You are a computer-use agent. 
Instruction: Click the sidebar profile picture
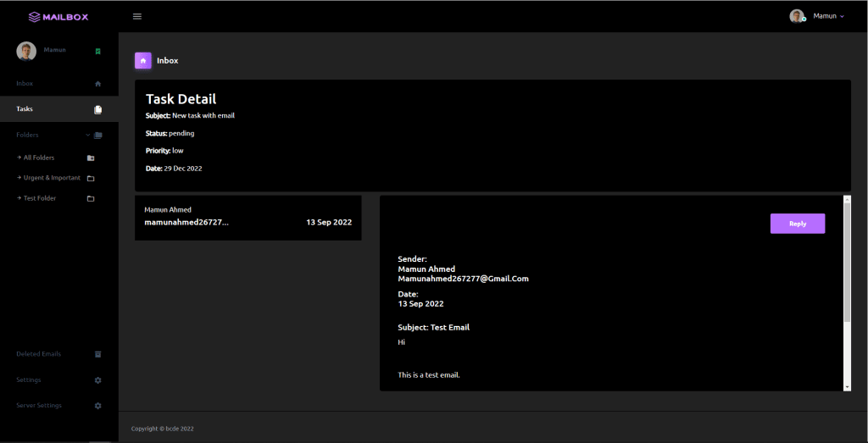pos(26,52)
